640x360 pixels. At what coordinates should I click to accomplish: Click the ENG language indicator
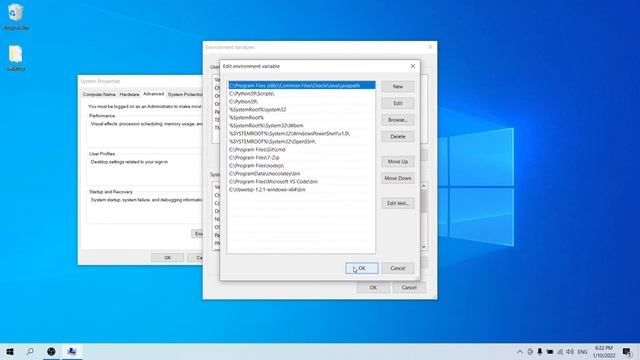[582, 352]
